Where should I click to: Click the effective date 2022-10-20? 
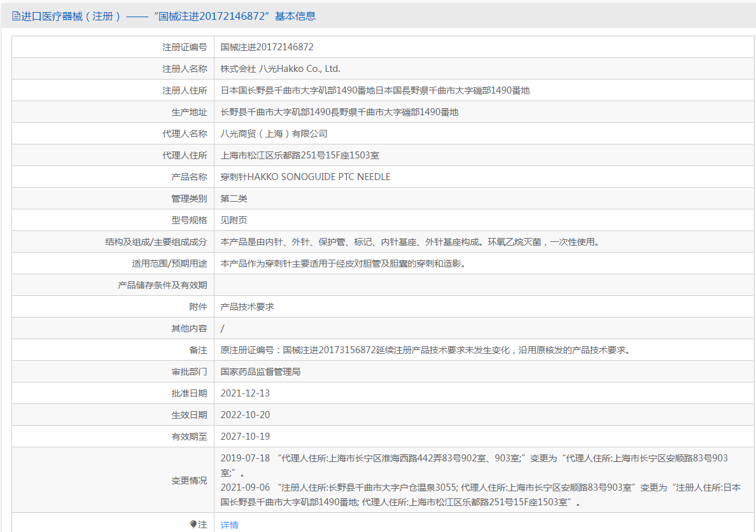245,415
